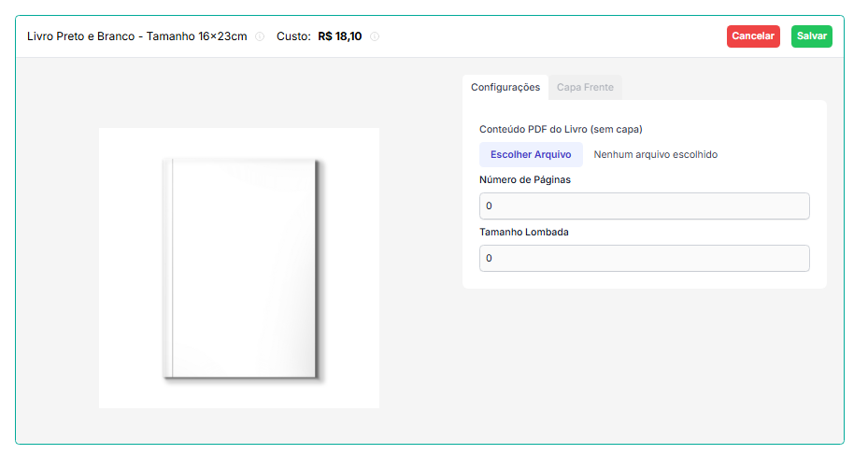Click Escolher Arquivo to upload the PDF
The height and width of the screenshot is (454, 868).
(x=531, y=154)
